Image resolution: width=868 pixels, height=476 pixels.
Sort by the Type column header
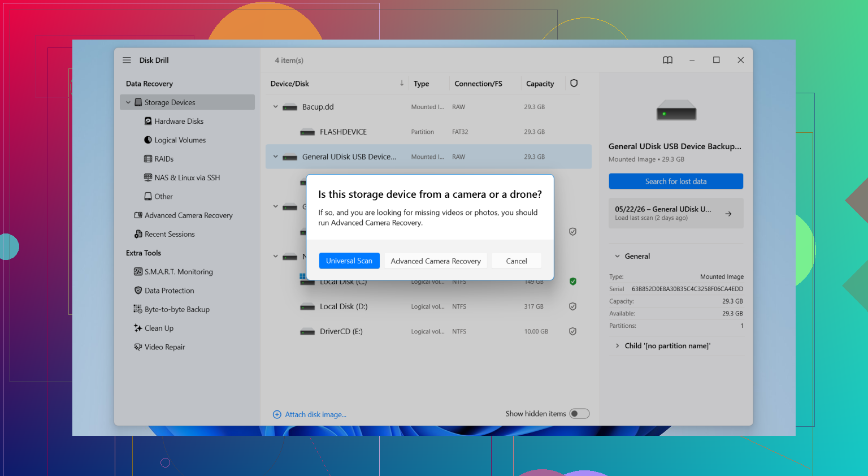422,84
